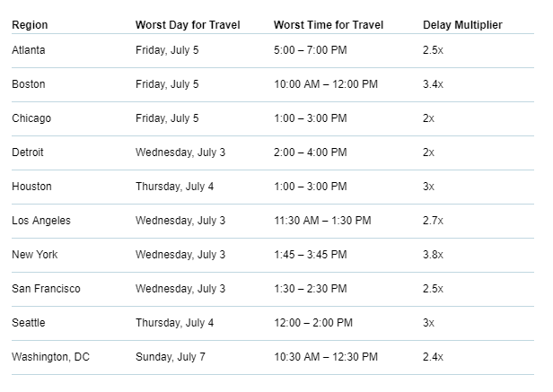Click the 12:00 – 2:00 PM time cell
Screen dimensions: 553x392
[x=313, y=323]
